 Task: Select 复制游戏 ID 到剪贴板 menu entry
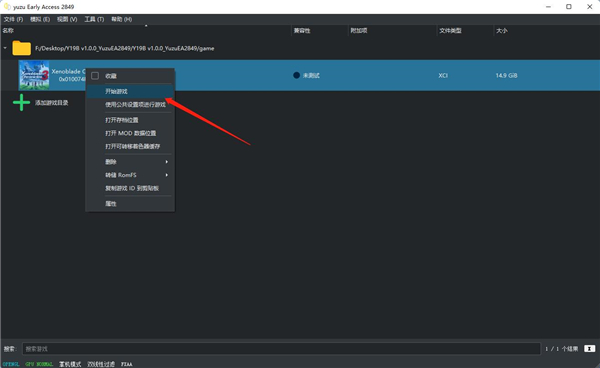click(x=130, y=188)
